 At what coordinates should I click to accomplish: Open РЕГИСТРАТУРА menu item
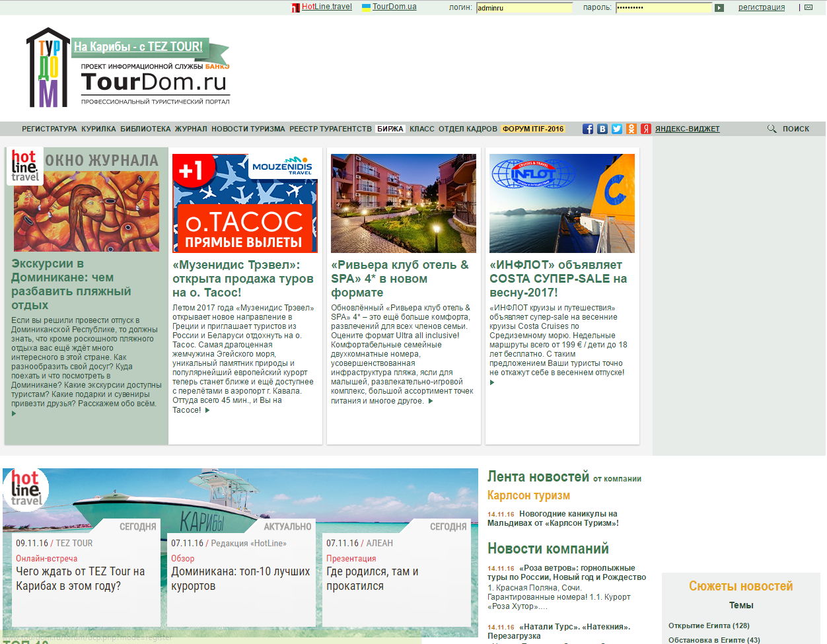(x=50, y=129)
